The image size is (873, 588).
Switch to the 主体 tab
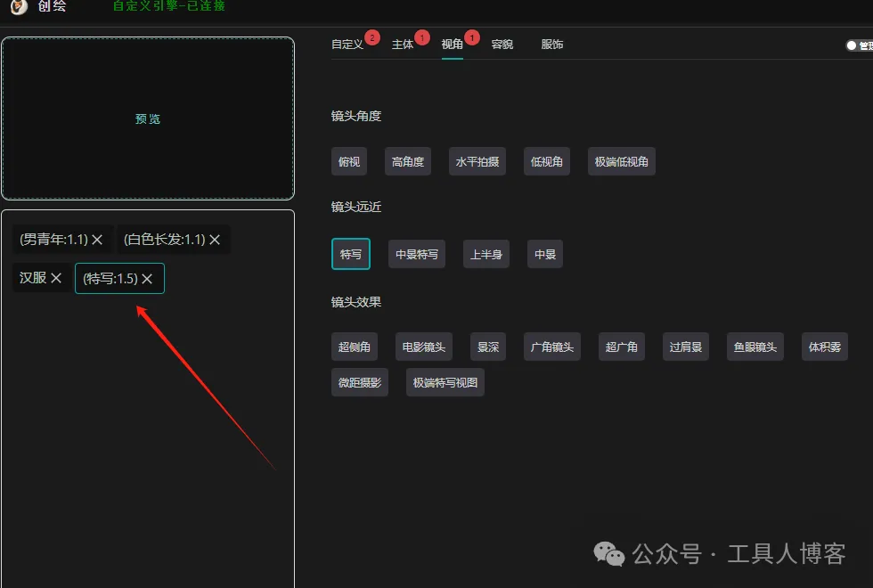pyautogui.click(x=403, y=43)
